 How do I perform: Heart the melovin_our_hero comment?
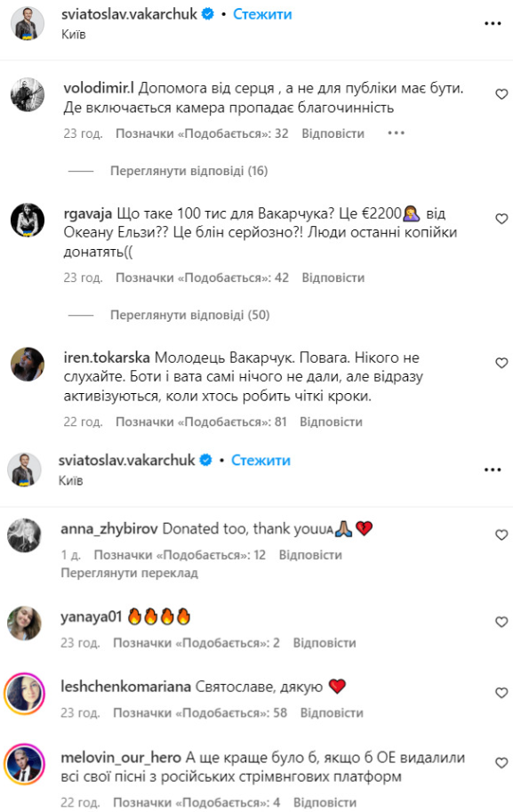point(501,763)
